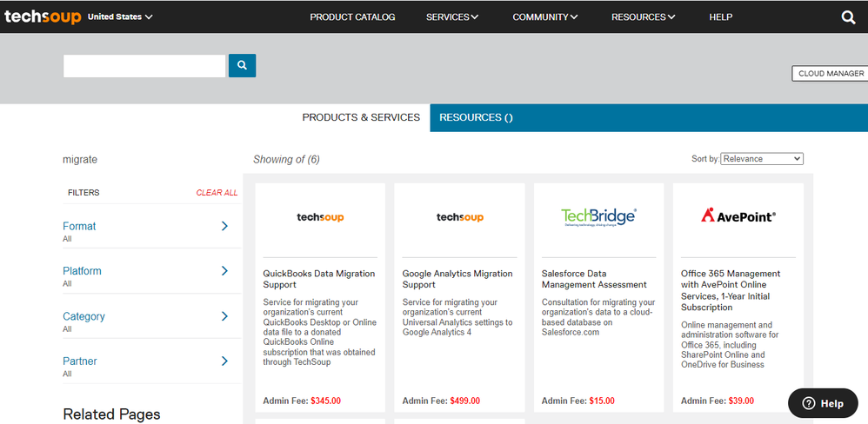Viewport: 868px width, 424px height.
Task: Click the Platform filter label
Action: click(82, 271)
